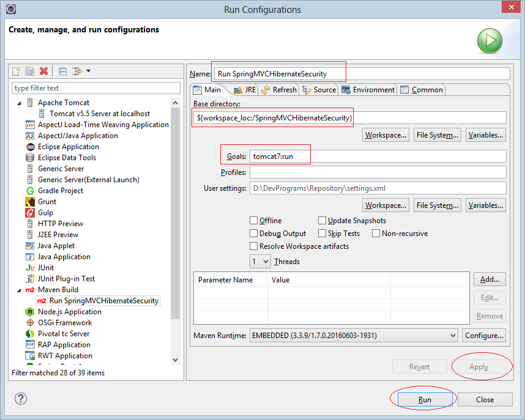Click the JUnit Plug-in Test icon

pyautogui.click(x=30, y=279)
